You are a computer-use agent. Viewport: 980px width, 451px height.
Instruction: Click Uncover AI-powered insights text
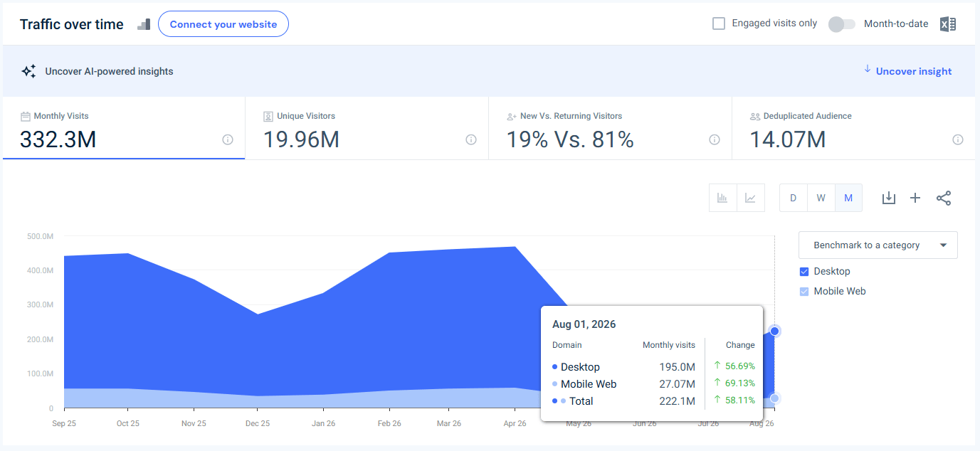109,71
